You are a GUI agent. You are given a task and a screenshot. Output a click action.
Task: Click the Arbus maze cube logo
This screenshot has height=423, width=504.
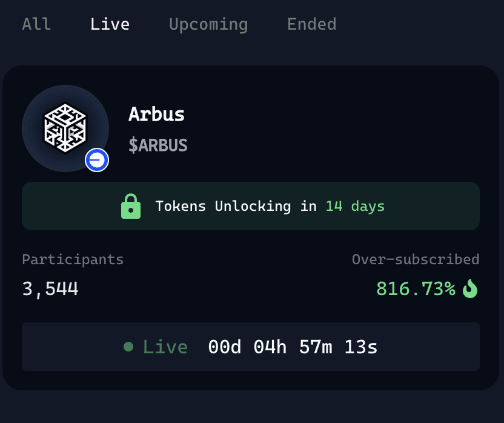coord(65,128)
